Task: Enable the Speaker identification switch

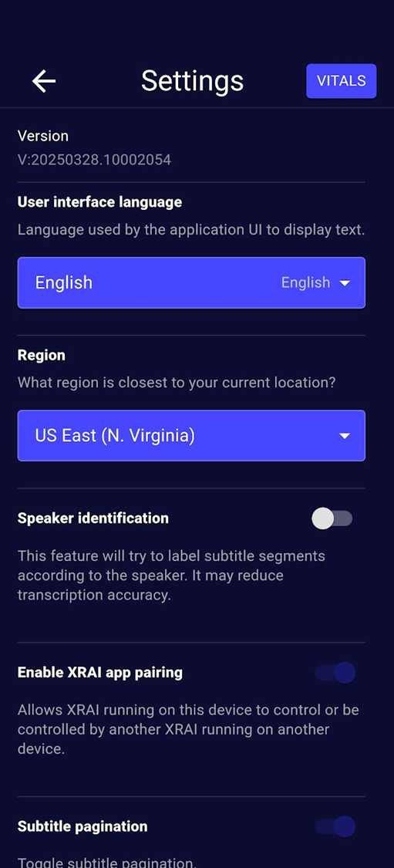Action: [x=332, y=518]
